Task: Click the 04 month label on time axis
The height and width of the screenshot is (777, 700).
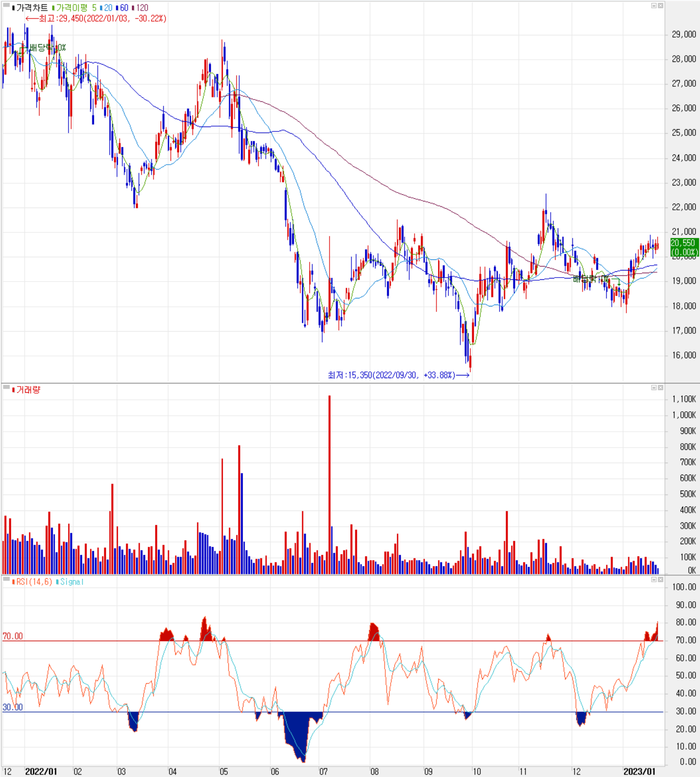Action: (x=173, y=772)
